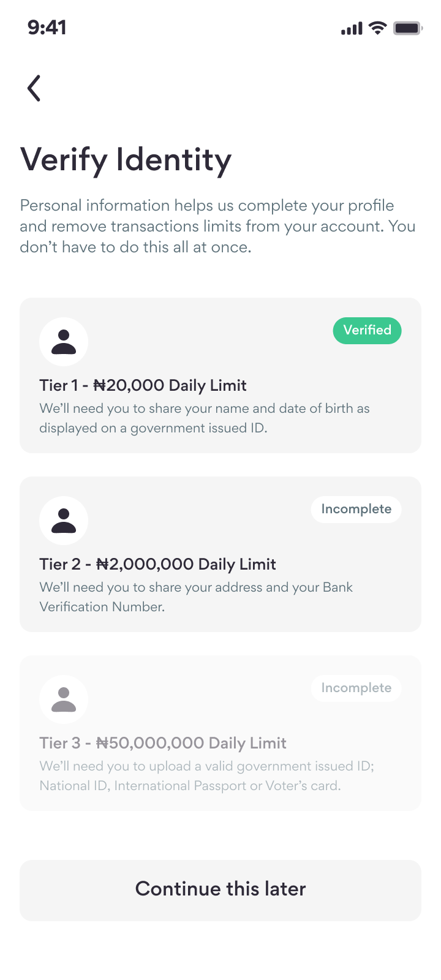
Task: Click the Tier 2 Incomplete badge
Action: [356, 509]
